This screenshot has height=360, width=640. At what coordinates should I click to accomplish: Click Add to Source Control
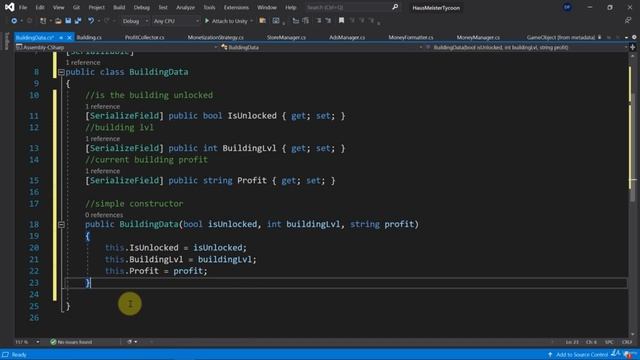pyautogui.click(x=582, y=354)
